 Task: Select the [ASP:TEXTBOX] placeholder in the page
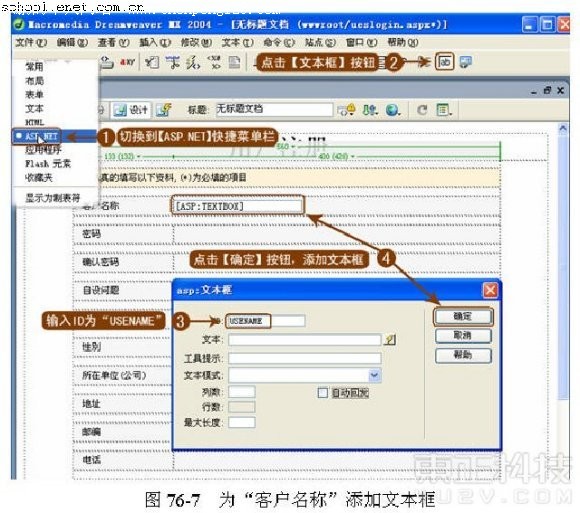point(237,206)
